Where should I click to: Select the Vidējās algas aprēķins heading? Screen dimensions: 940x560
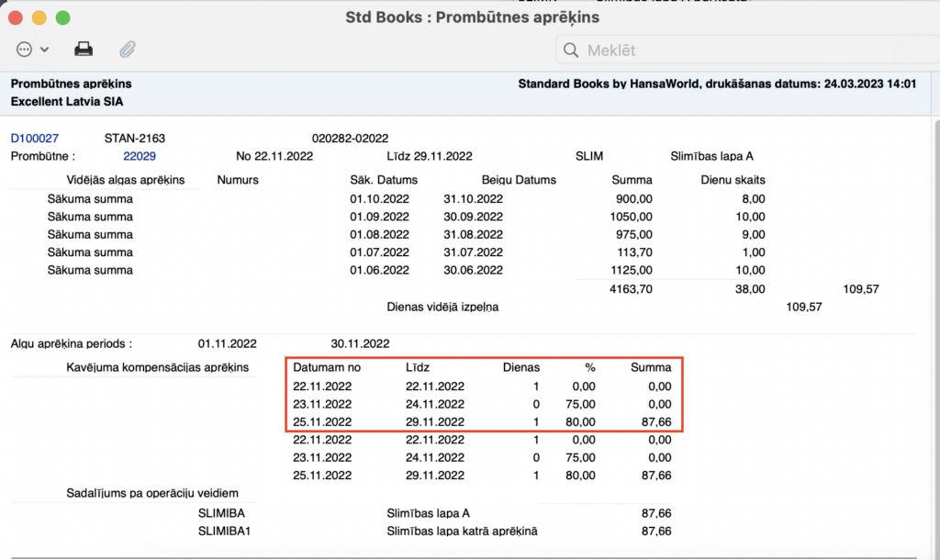(x=126, y=180)
